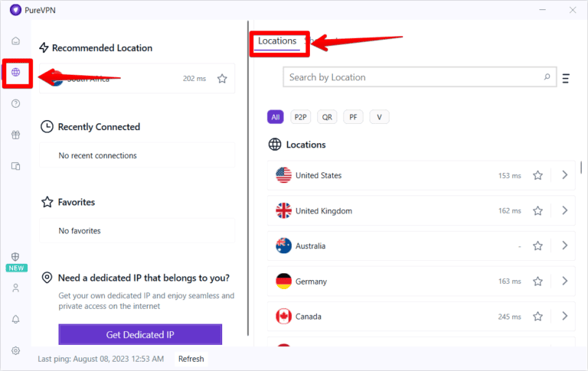The width and height of the screenshot is (588, 371).
Task: Open the notifications bell icon
Action: pos(16,319)
